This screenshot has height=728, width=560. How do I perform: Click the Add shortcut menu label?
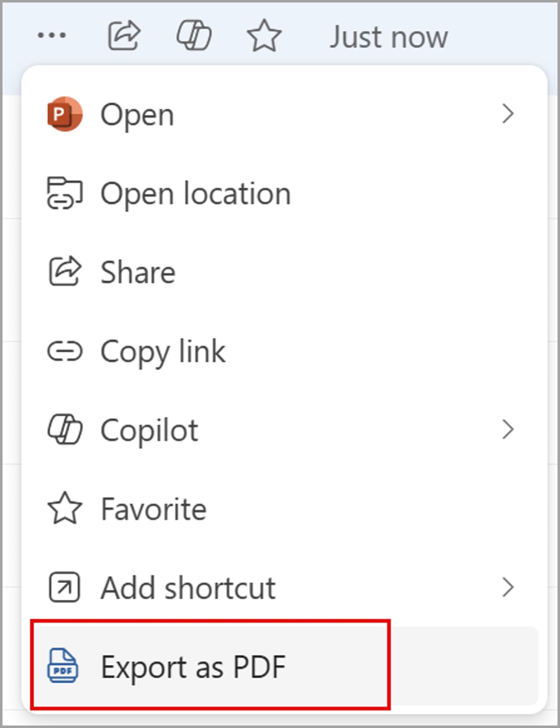pyautogui.click(x=188, y=587)
